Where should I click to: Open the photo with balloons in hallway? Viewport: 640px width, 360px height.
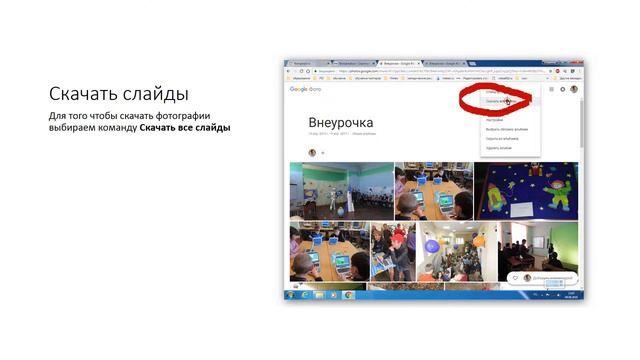[x=456, y=252]
